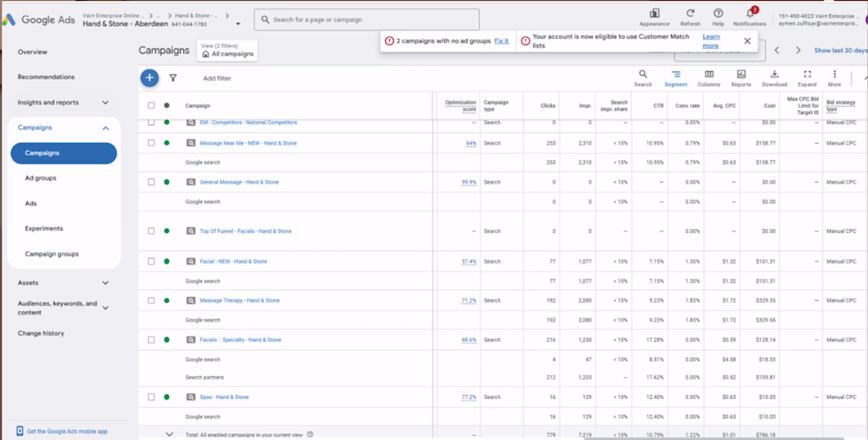Image resolution: width=868 pixels, height=440 pixels.
Task: Open Appearance settings icon
Action: pos(654,13)
